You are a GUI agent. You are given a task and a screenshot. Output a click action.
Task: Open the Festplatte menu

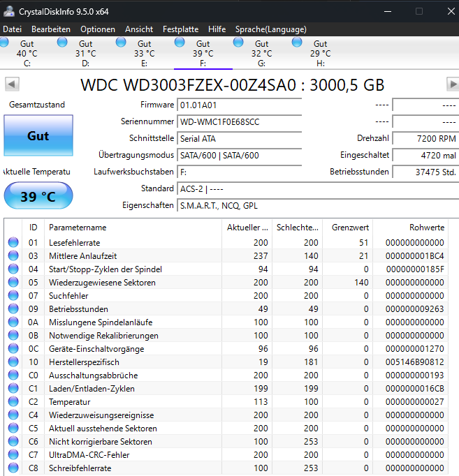click(x=180, y=29)
